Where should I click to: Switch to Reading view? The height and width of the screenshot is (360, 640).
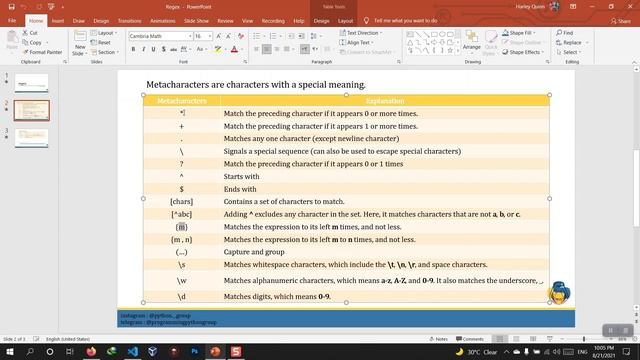click(533, 339)
